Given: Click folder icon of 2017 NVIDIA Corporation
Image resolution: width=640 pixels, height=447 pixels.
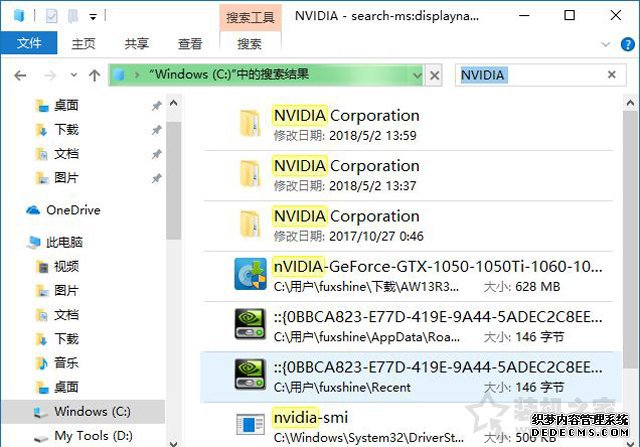Looking at the screenshot, I should point(249,224).
